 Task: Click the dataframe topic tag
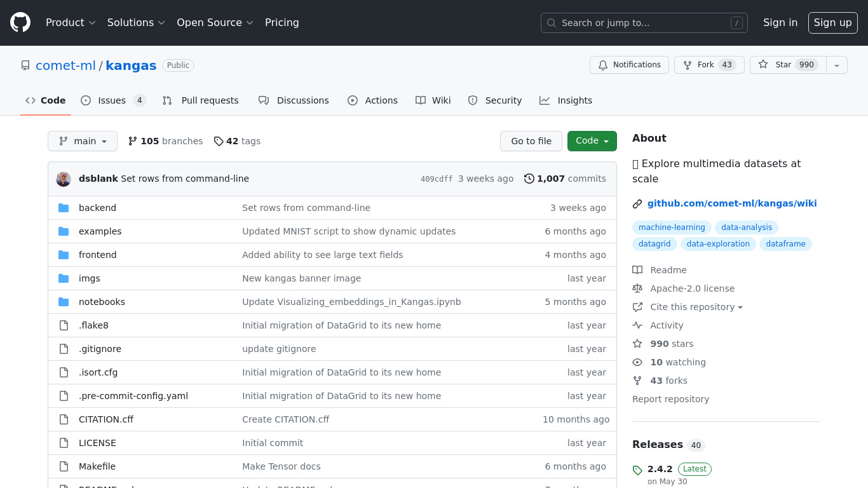pos(785,244)
